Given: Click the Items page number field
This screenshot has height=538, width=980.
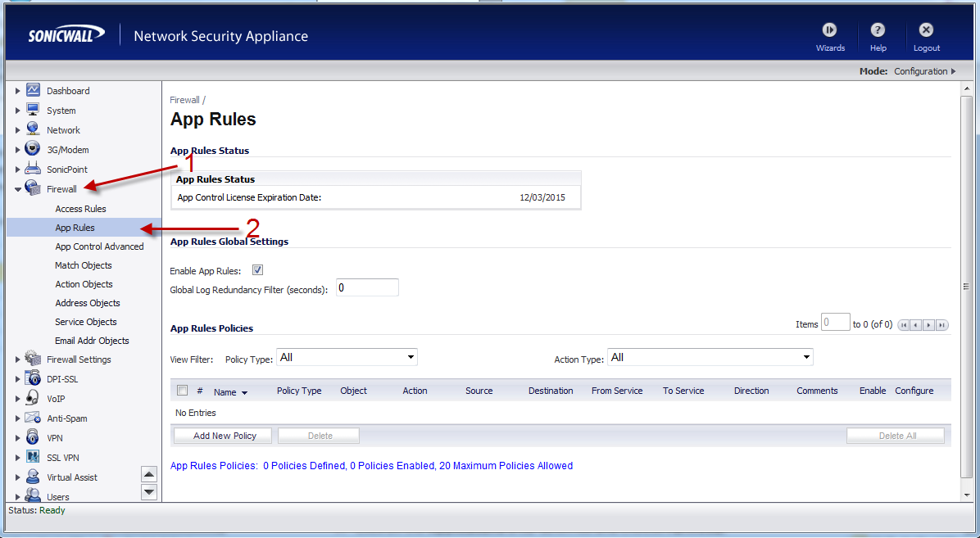Looking at the screenshot, I should pyautogui.click(x=835, y=323).
